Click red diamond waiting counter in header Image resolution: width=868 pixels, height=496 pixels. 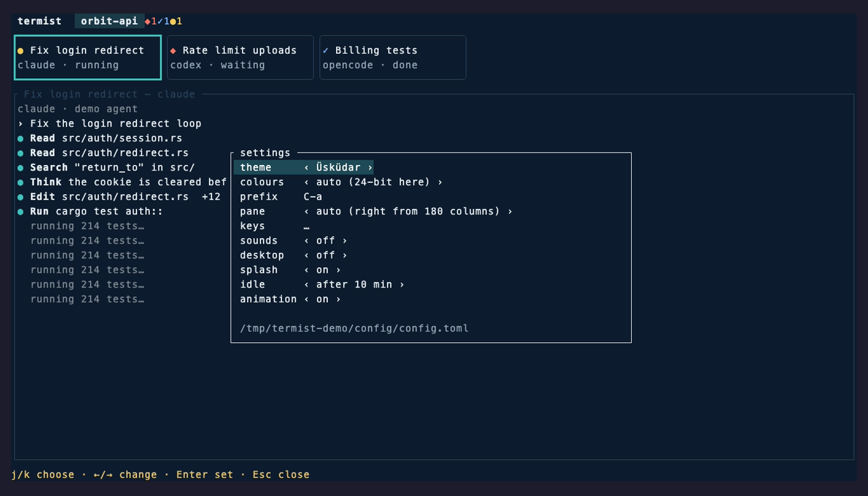coord(151,21)
